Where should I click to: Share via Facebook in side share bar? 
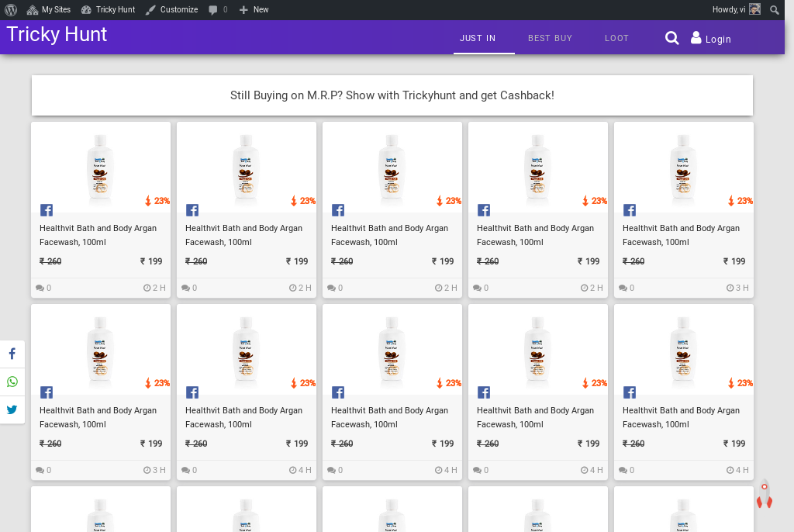click(x=12, y=354)
